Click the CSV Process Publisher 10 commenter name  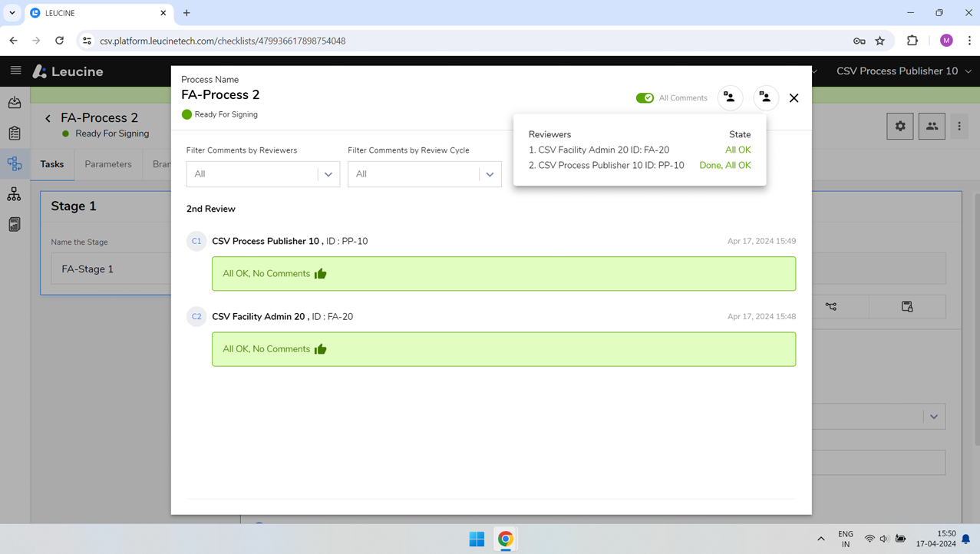pos(266,241)
